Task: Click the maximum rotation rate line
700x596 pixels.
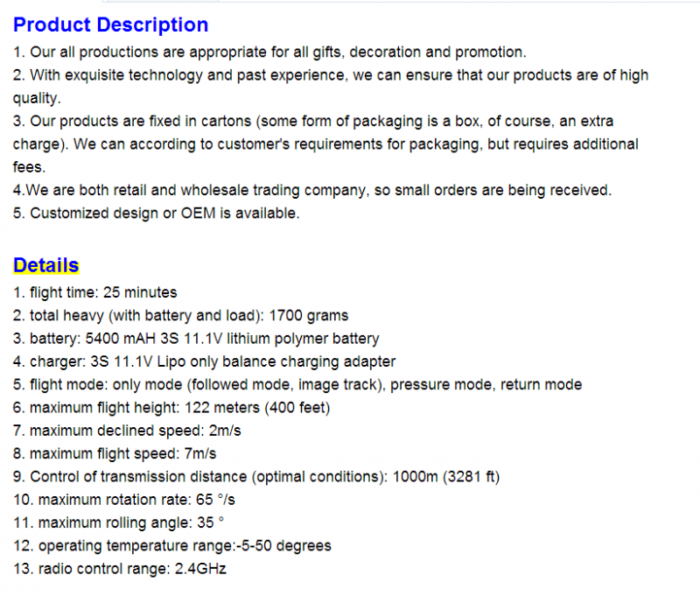Action: click(x=124, y=500)
